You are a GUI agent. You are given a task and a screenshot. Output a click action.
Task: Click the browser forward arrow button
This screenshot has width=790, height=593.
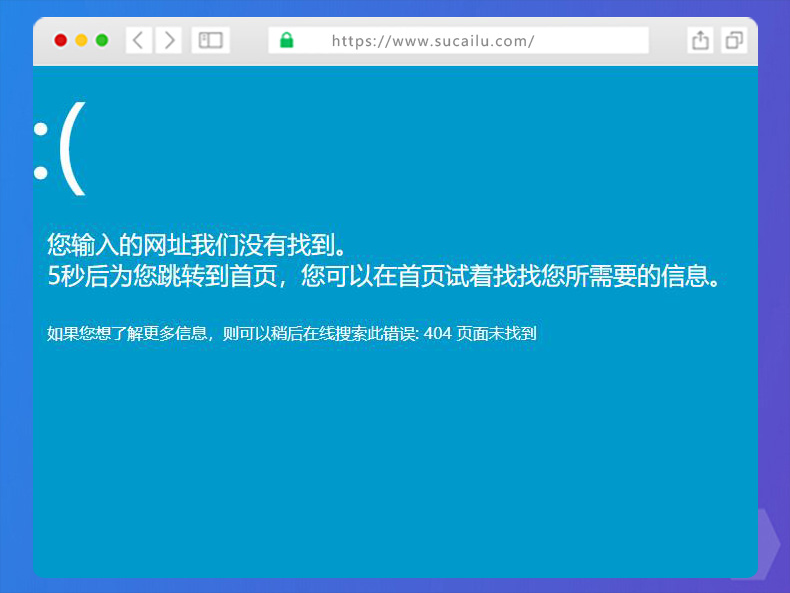click(x=169, y=40)
